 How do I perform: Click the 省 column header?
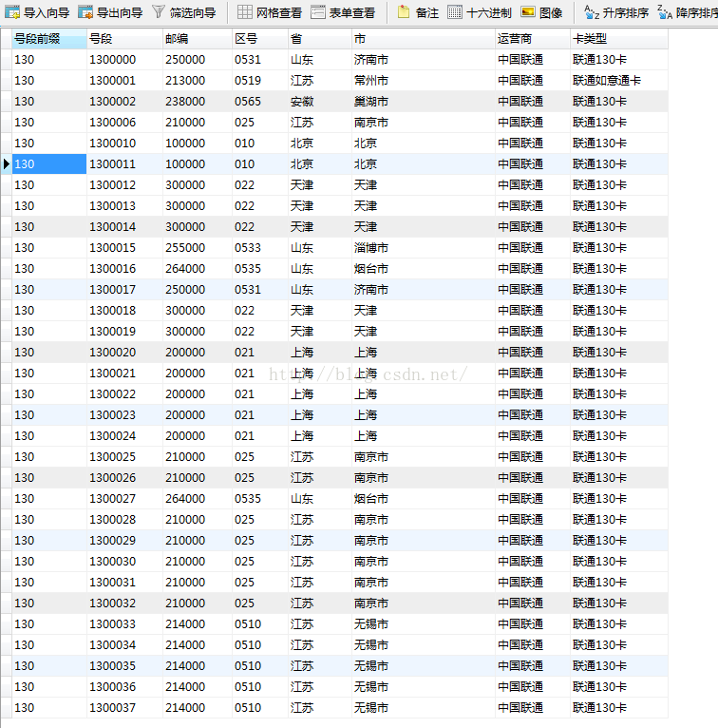(320, 39)
